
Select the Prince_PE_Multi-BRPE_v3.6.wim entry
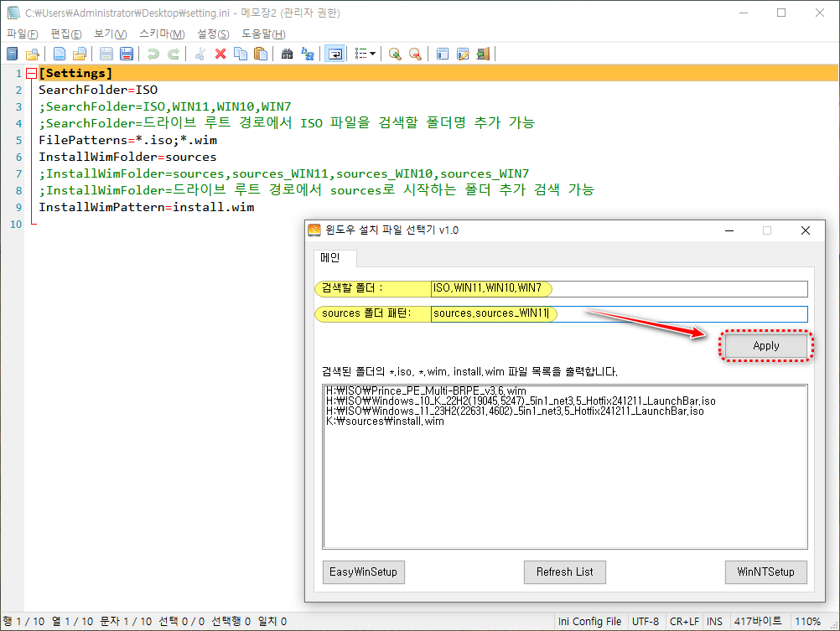(x=426, y=390)
